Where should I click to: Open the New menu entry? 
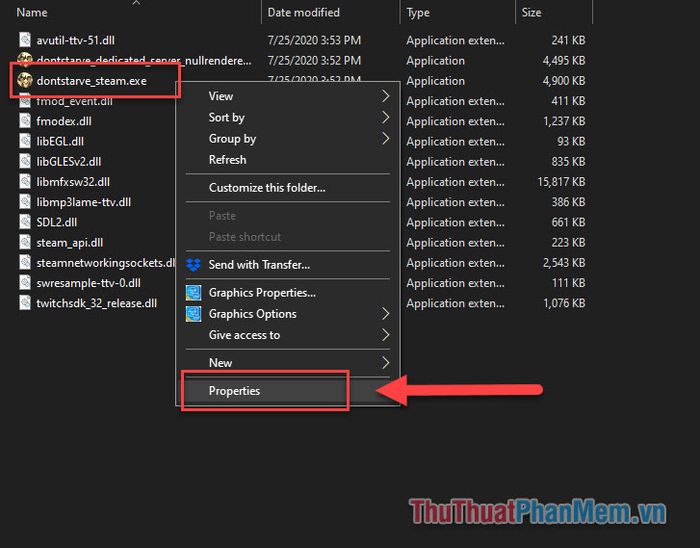point(288,363)
